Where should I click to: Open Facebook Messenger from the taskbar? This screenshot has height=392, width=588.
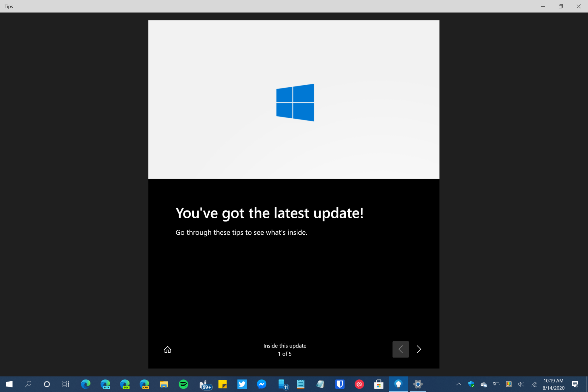(262, 384)
